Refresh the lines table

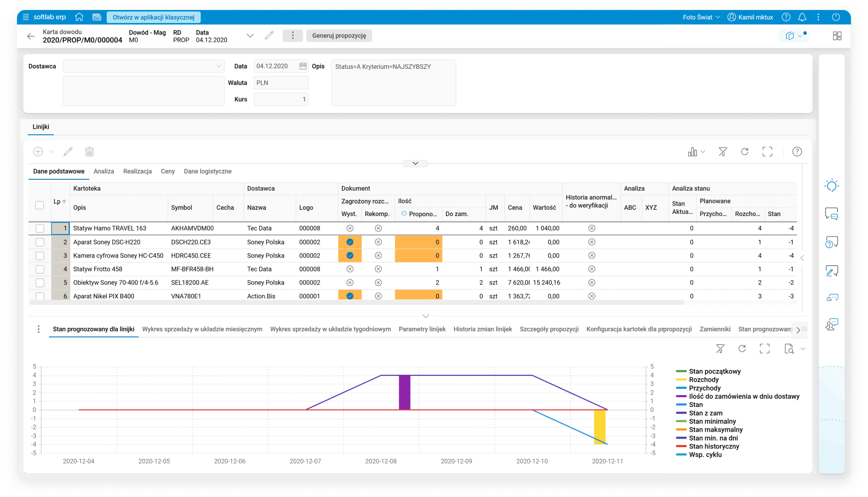[x=745, y=152]
